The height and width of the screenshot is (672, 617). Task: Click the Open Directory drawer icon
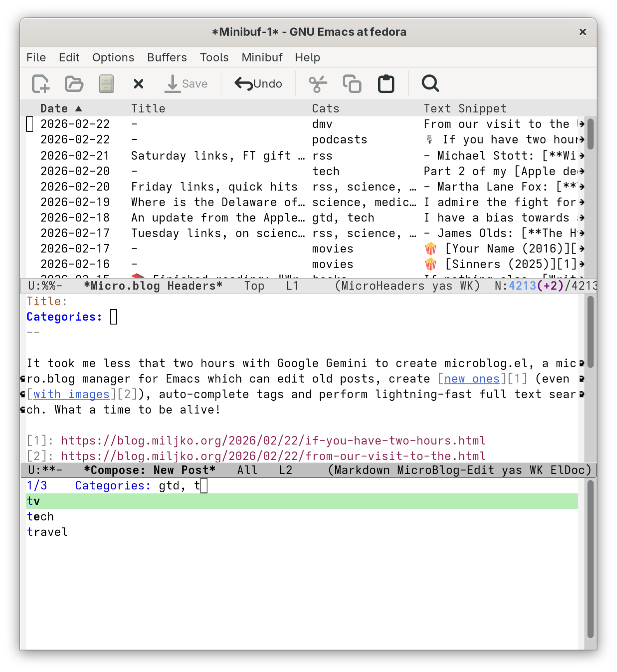(x=106, y=84)
